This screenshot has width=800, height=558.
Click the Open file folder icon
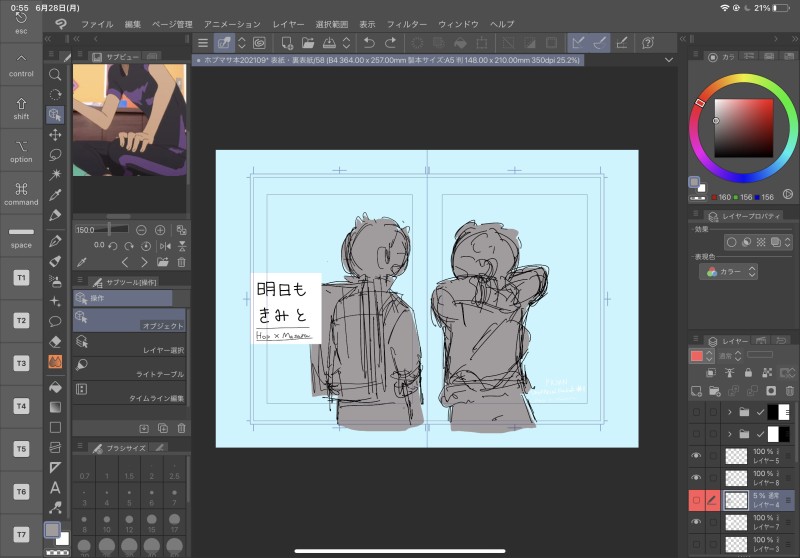pyautogui.click(x=308, y=43)
